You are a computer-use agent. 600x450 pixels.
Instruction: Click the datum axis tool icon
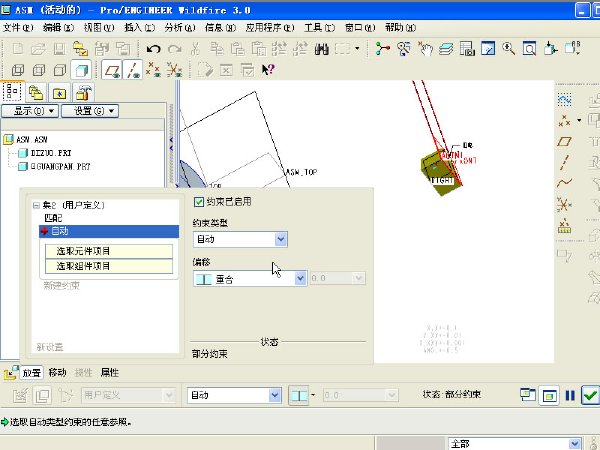click(x=564, y=162)
